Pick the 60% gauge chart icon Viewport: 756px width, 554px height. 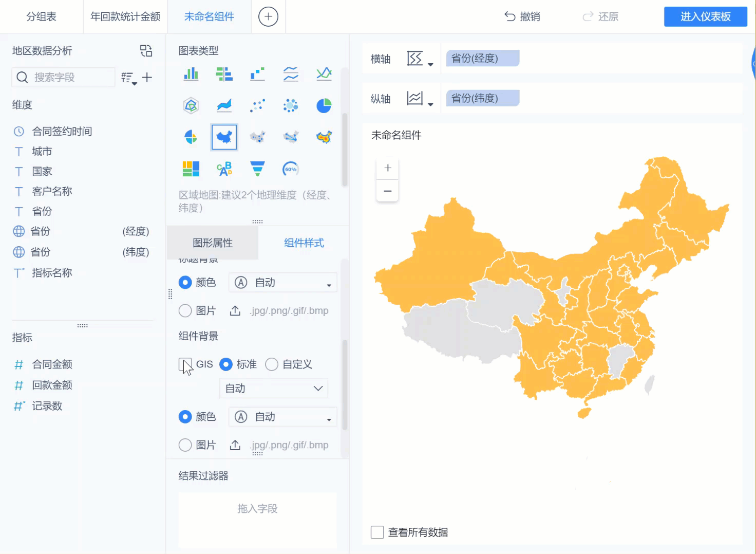(x=291, y=169)
